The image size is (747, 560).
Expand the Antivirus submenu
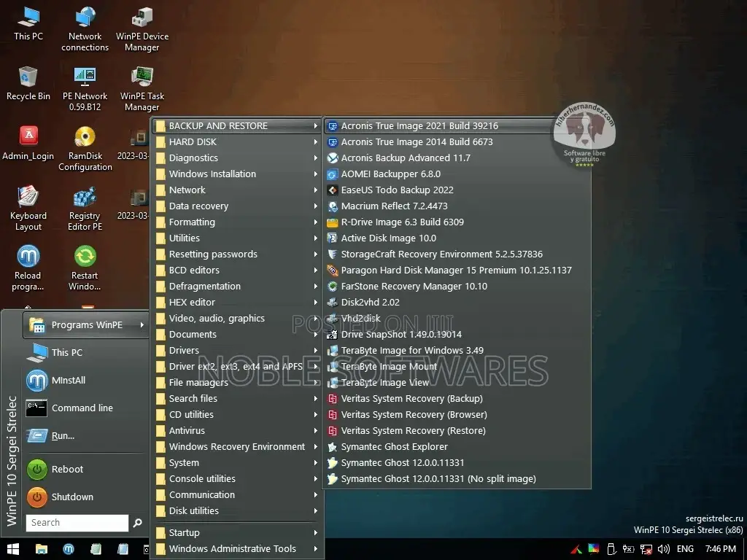tap(237, 430)
